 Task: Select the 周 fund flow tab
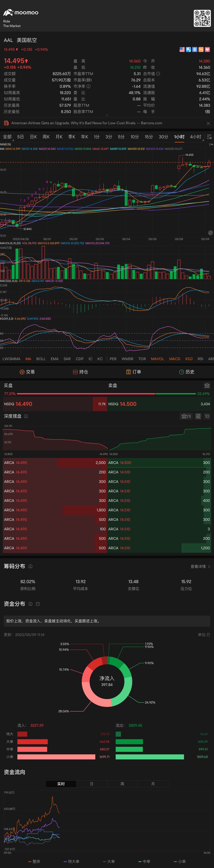tap(122, 784)
